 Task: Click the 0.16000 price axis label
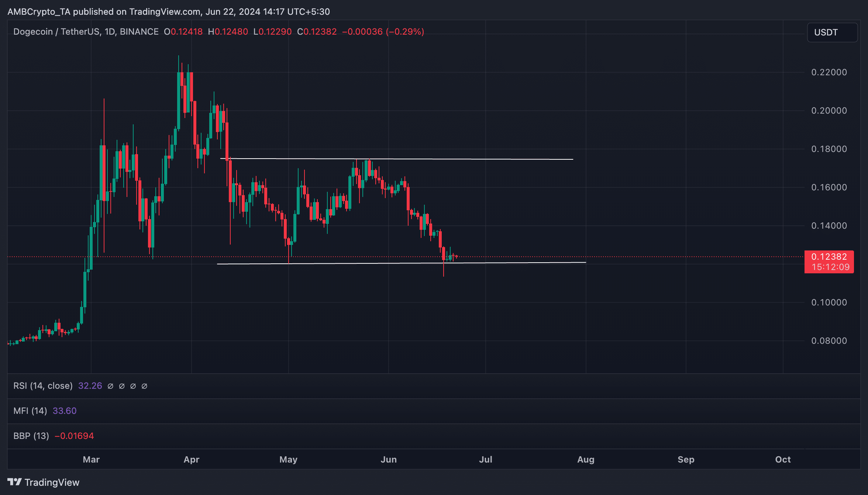pos(829,187)
